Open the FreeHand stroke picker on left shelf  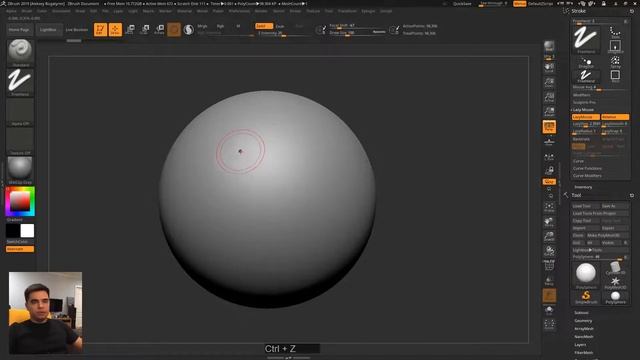tap(20, 82)
